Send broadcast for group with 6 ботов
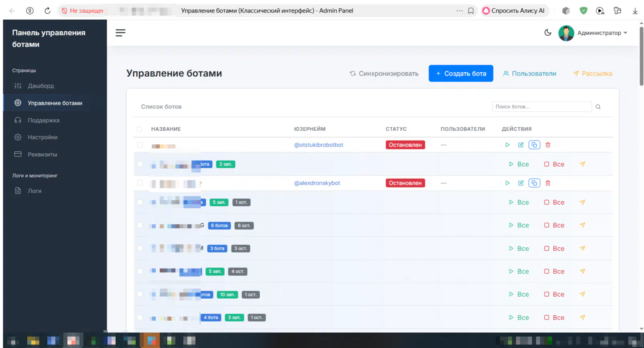This screenshot has width=644, height=348. click(x=582, y=225)
